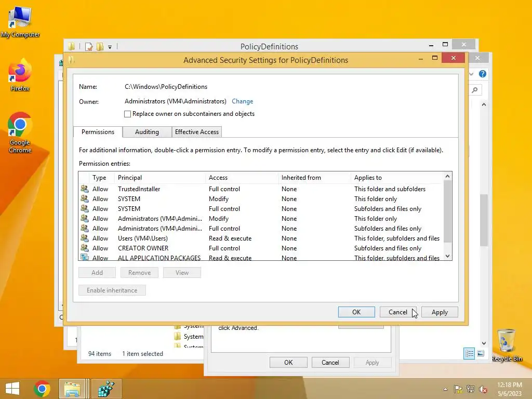Click the TrustedInstaller entry principal icon

click(x=85, y=189)
